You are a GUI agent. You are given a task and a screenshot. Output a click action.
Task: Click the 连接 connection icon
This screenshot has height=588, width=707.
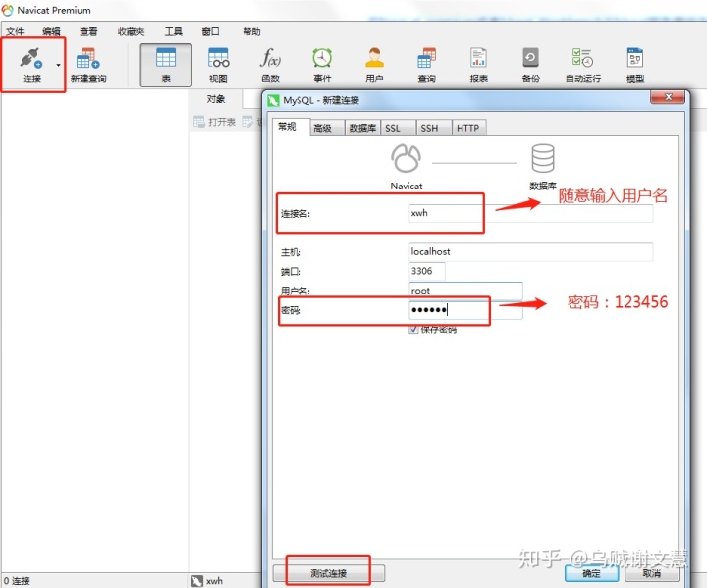31,65
